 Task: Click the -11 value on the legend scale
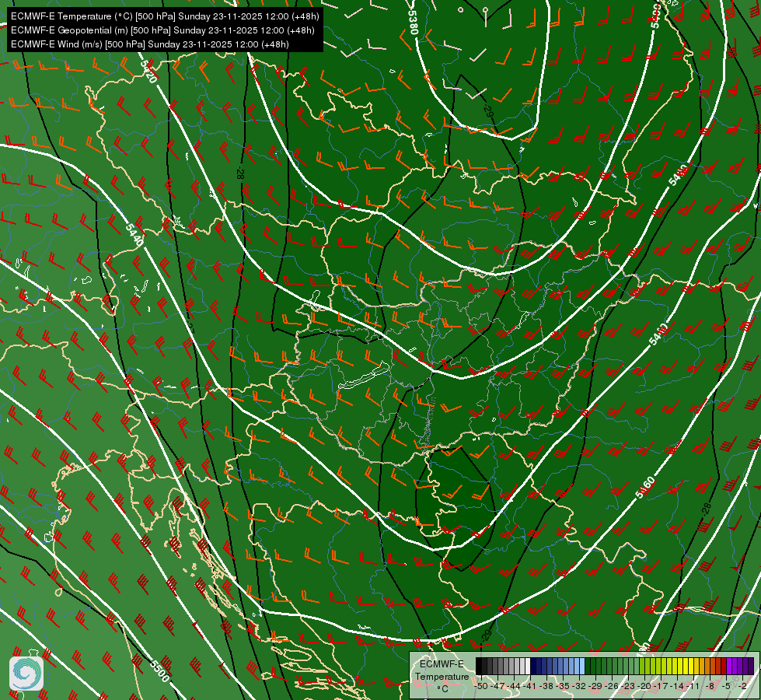click(x=693, y=686)
